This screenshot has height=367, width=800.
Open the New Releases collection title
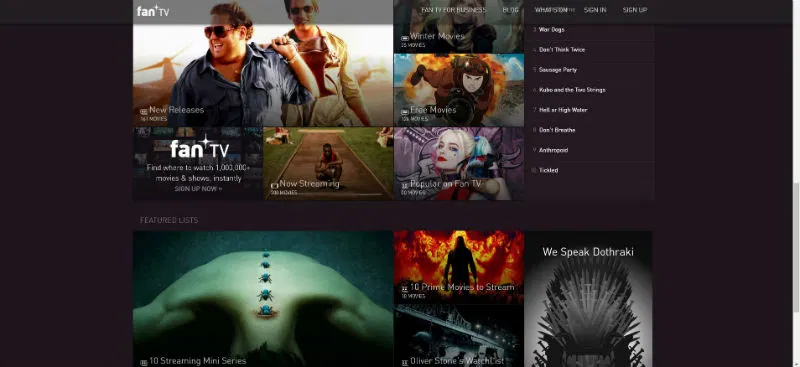coord(177,110)
